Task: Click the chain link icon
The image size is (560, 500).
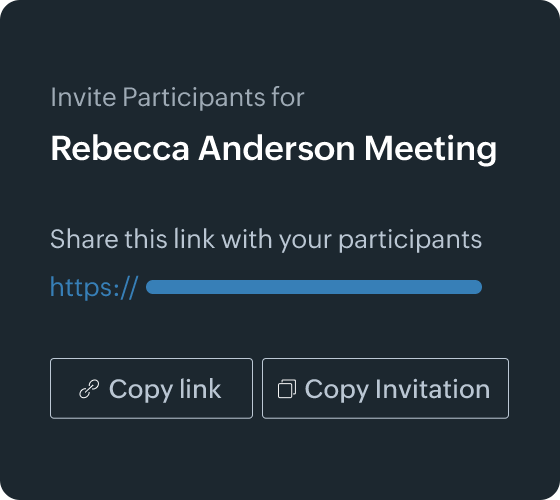Action: pos(89,389)
